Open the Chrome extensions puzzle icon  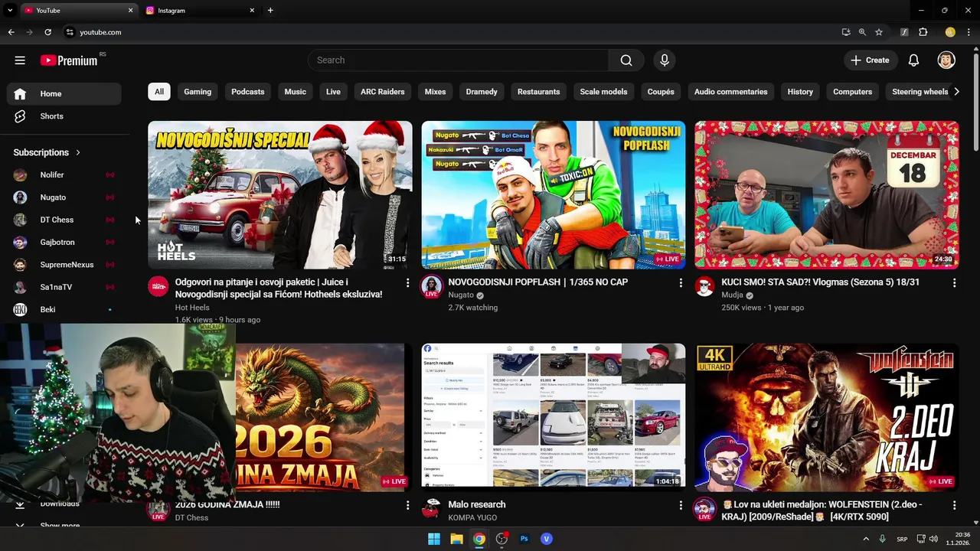point(923,32)
